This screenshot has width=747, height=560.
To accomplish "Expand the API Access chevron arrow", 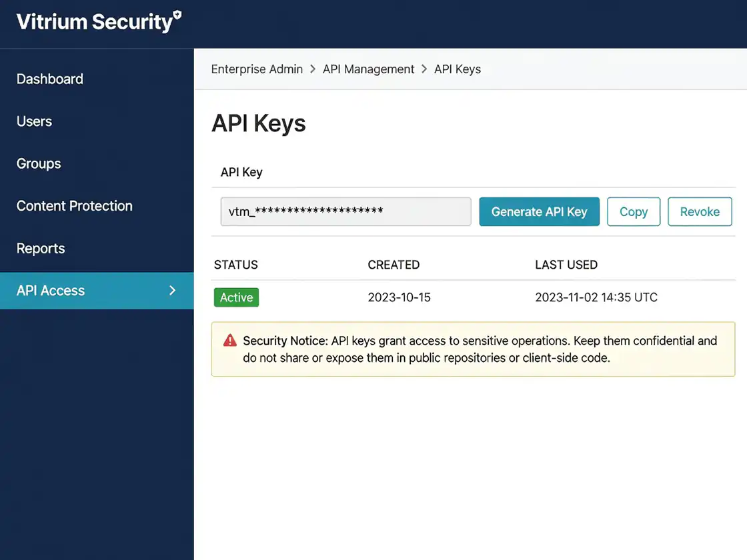I will pyautogui.click(x=173, y=291).
